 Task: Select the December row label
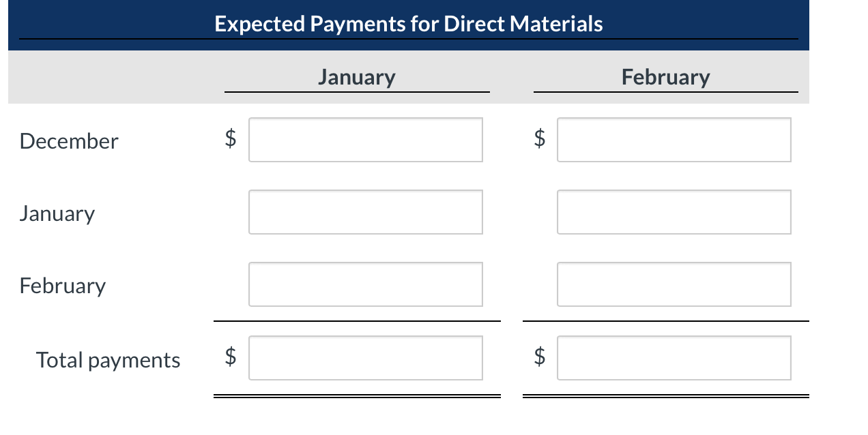point(68,141)
